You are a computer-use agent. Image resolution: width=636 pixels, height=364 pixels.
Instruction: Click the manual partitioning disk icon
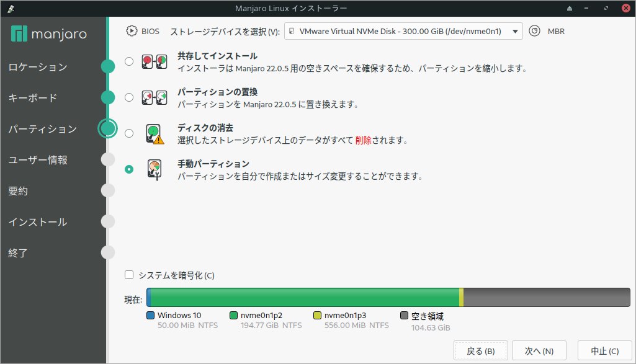click(x=153, y=169)
